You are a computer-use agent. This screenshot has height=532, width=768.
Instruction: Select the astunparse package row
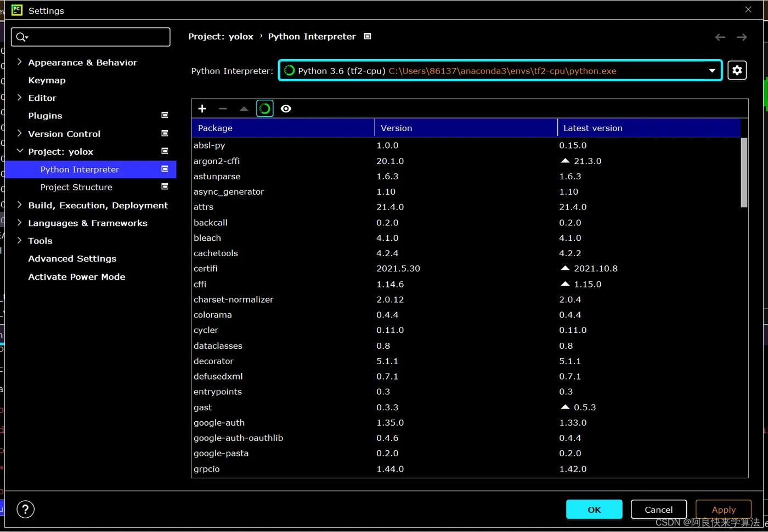pos(466,176)
